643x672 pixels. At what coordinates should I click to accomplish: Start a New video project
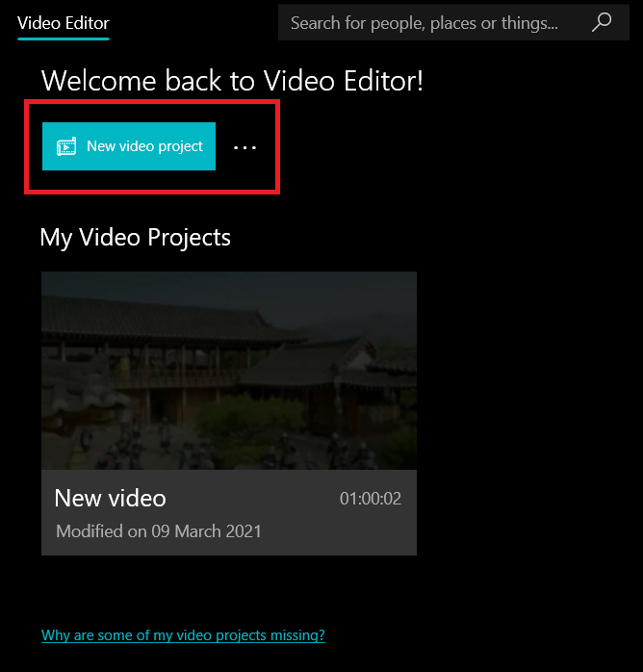(129, 146)
